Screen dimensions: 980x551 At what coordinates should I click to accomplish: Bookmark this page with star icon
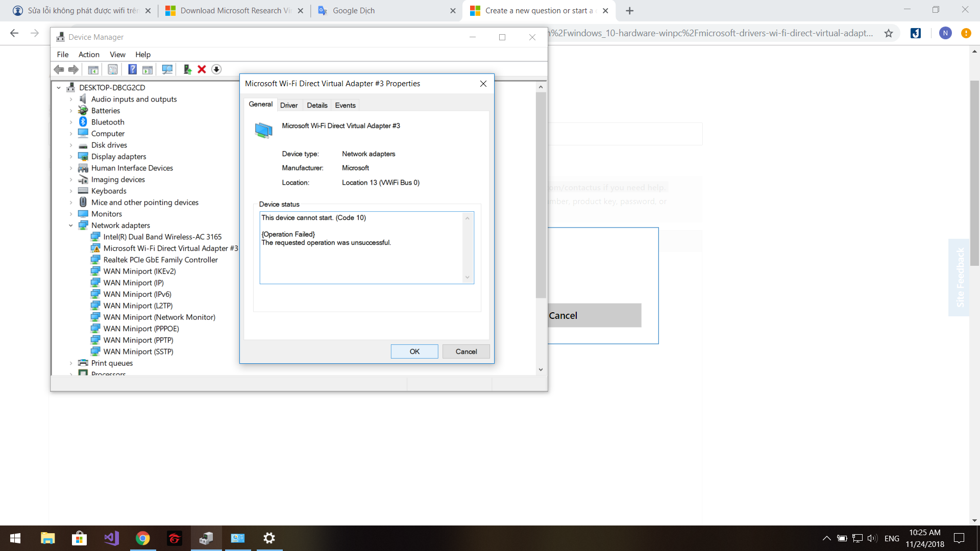point(889,33)
